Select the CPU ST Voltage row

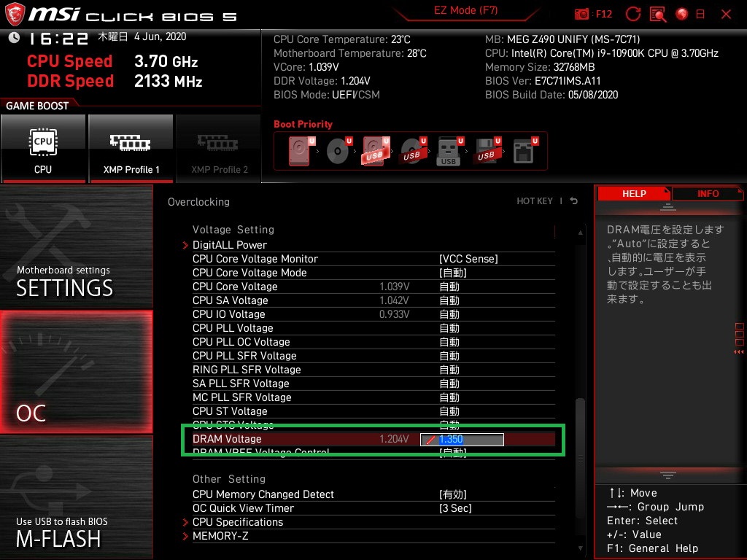pyautogui.click(x=373, y=411)
